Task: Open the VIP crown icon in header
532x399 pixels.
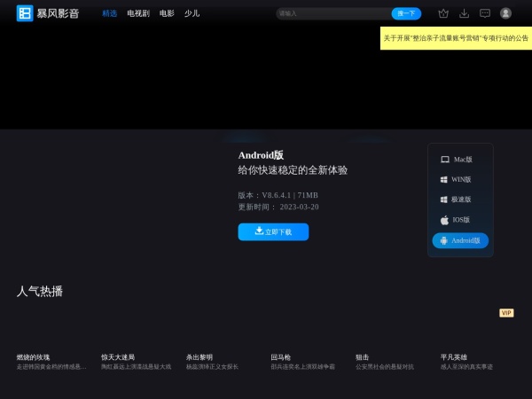Action: (x=443, y=13)
